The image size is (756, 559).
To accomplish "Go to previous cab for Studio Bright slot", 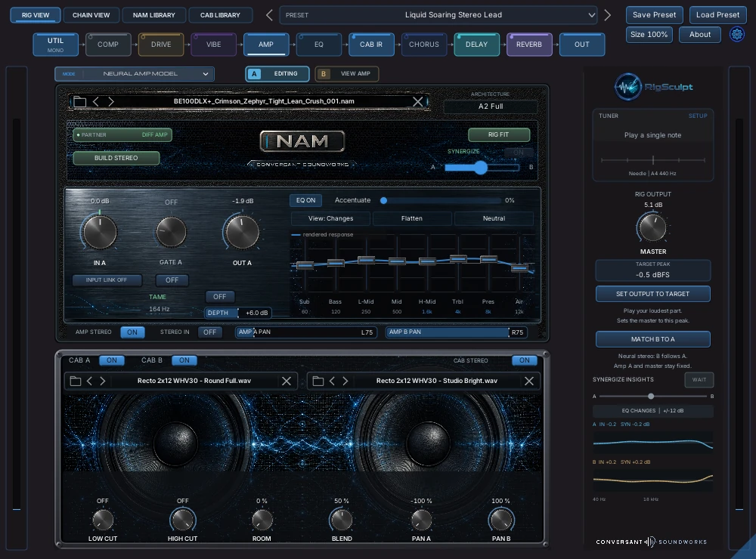I will pos(332,381).
